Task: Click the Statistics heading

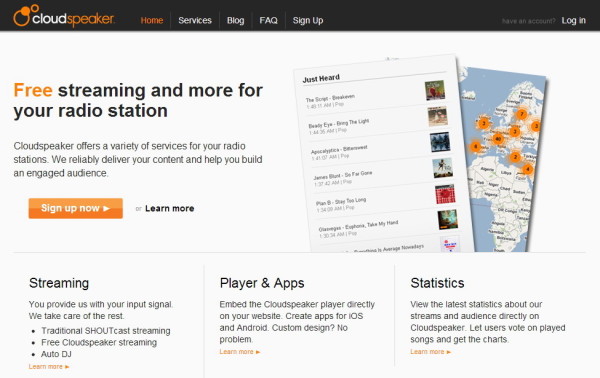Action: (437, 283)
